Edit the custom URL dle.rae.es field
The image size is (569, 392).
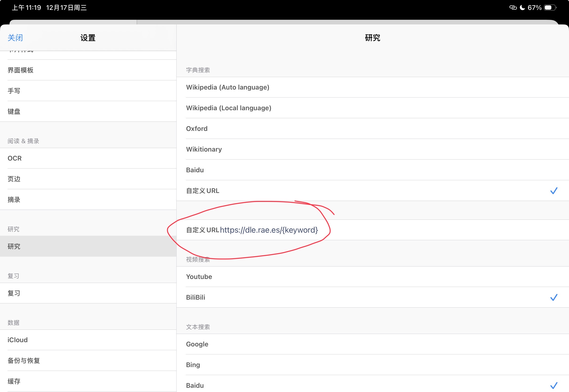[x=269, y=230]
